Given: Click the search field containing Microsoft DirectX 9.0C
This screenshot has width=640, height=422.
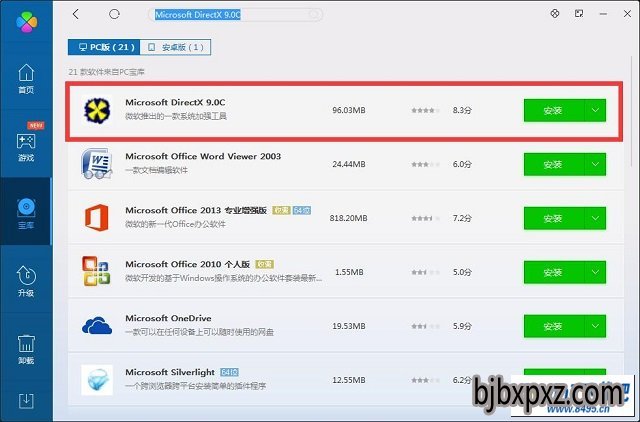Looking at the screenshot, I should tap(235, 15).
